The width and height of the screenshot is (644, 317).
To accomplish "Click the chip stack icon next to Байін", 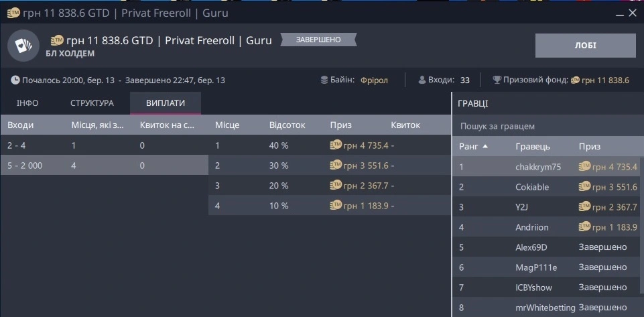I will [324, 80].
